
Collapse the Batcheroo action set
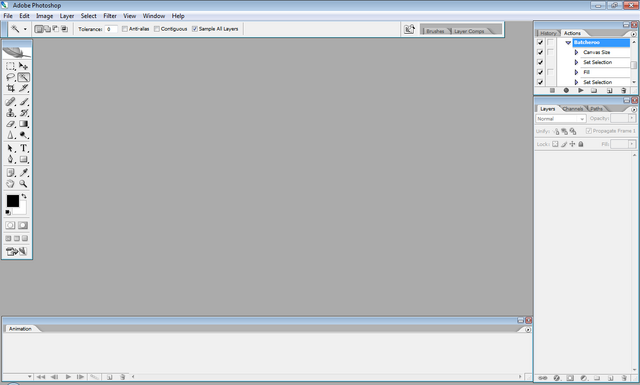tap(568, 42)
